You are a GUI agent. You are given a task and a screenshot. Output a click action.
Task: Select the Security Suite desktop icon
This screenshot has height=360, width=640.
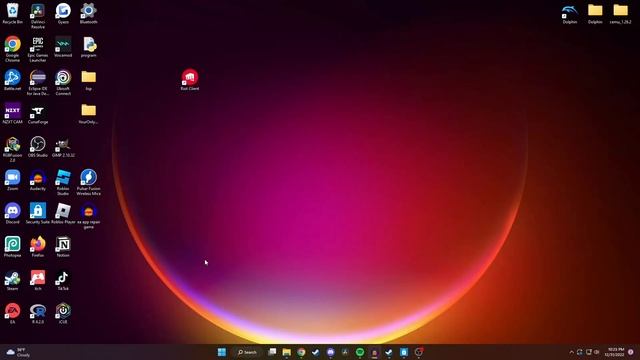38,213
